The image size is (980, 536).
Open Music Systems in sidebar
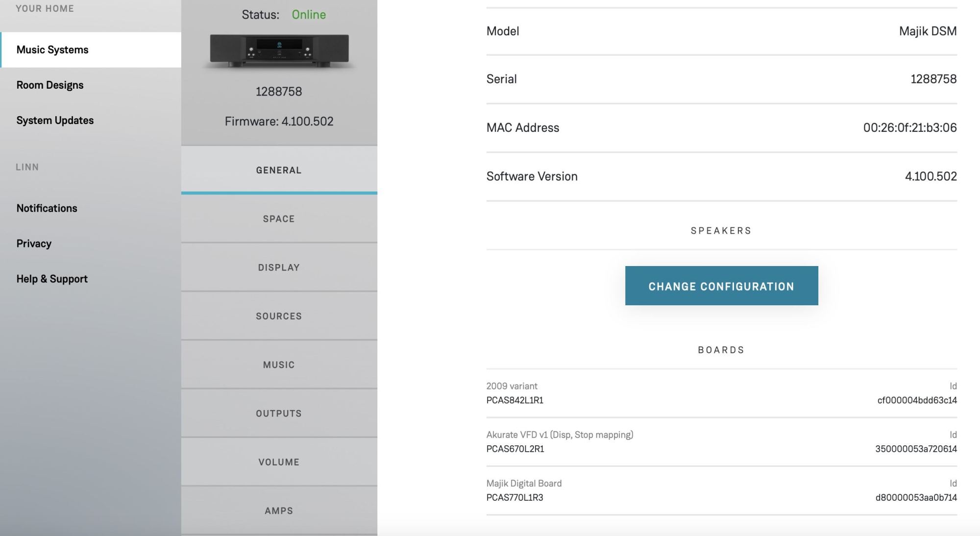(x=52, y=50)
